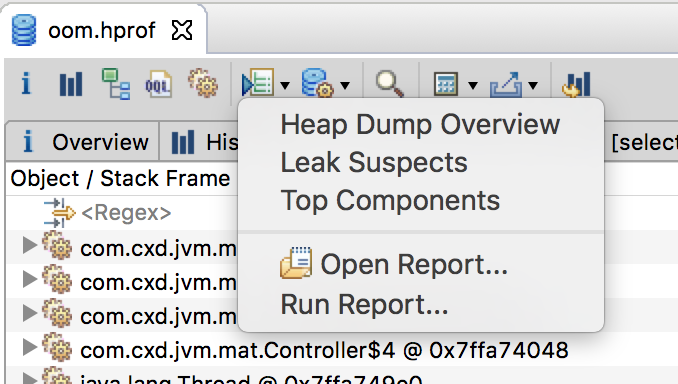This screenshot has width=678, height=384.
Task: Open the histogram toolbar icon
Action: (x=70, y=83)
